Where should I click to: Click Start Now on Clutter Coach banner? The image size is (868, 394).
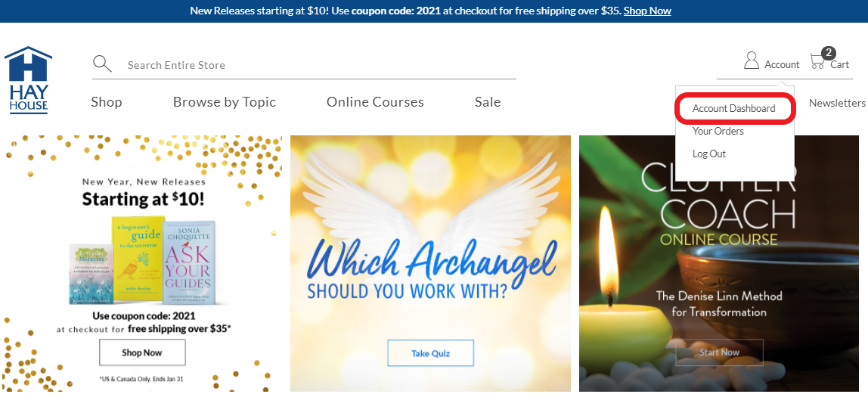[719, 352]
